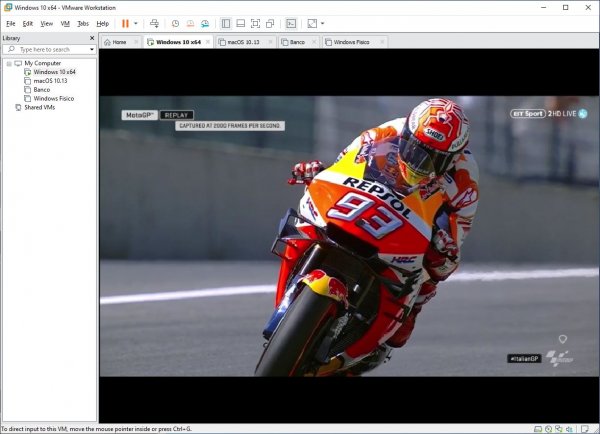This screenshot has height=434, width=600.
Task: Click the #ItalianGP hashtag in the video
Action: coord(524,359)
